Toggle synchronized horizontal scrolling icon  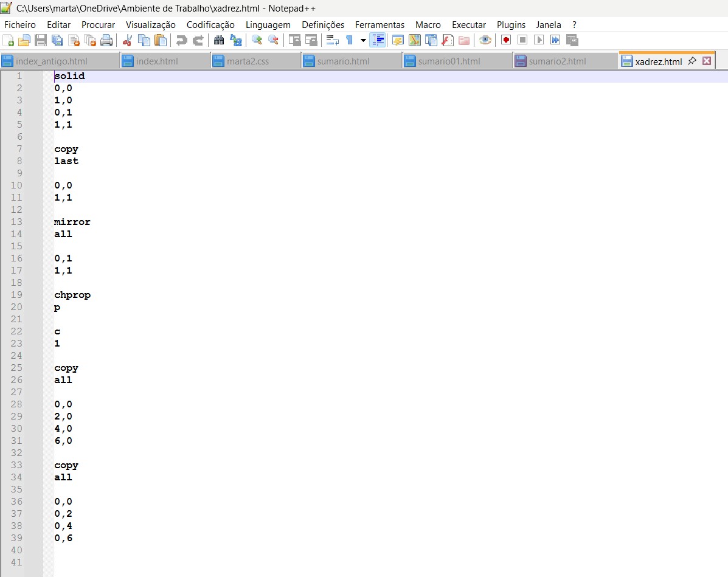point(311,40)
